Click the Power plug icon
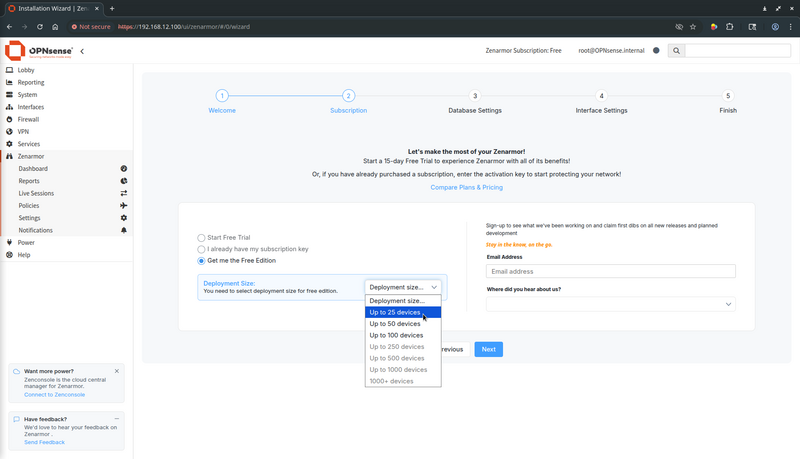Viewport: 800px width, 459px height. (9, 242)
